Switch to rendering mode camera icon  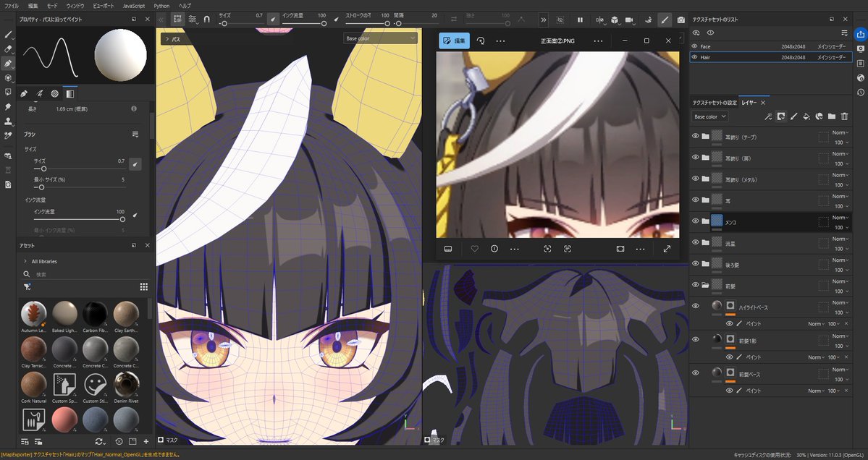point(681,20)
